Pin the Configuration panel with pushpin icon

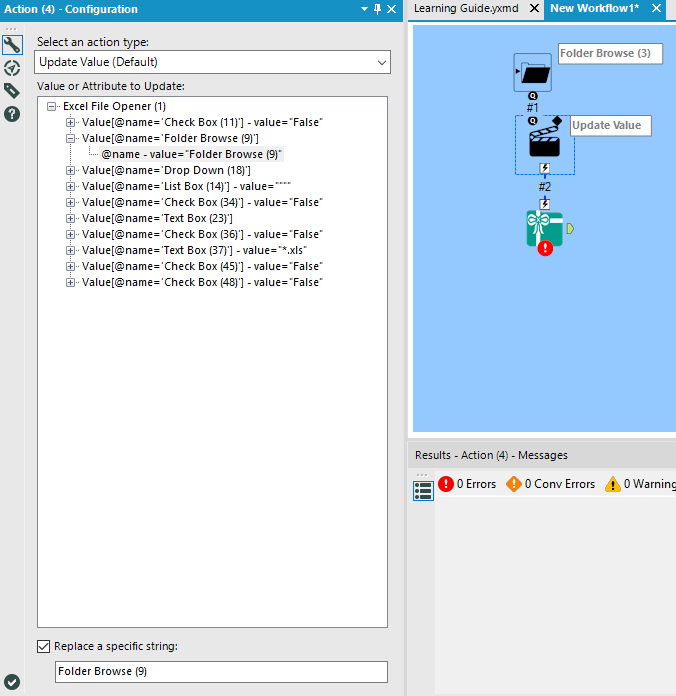(377, 9)
